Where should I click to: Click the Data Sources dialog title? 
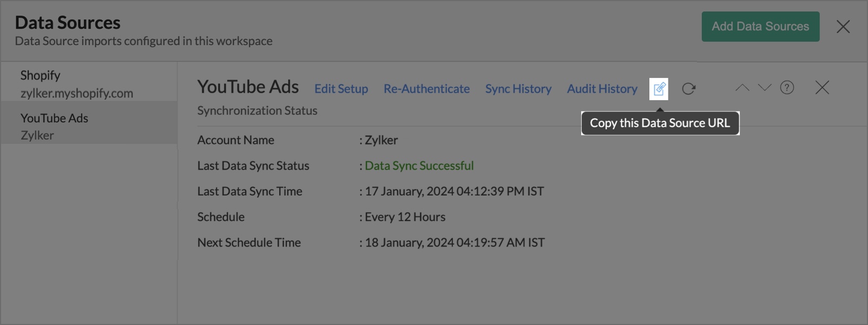68,23
